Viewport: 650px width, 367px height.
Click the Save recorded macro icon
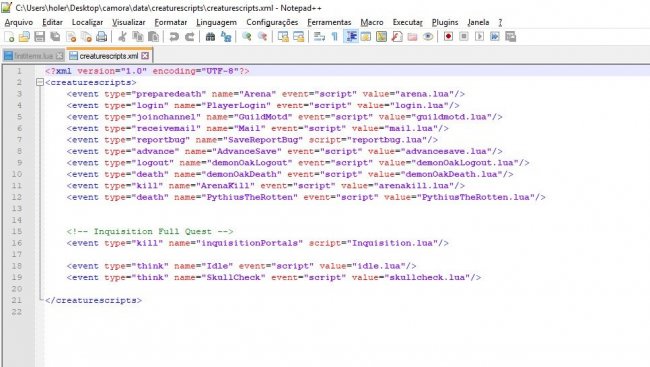(x=511, y=37)
